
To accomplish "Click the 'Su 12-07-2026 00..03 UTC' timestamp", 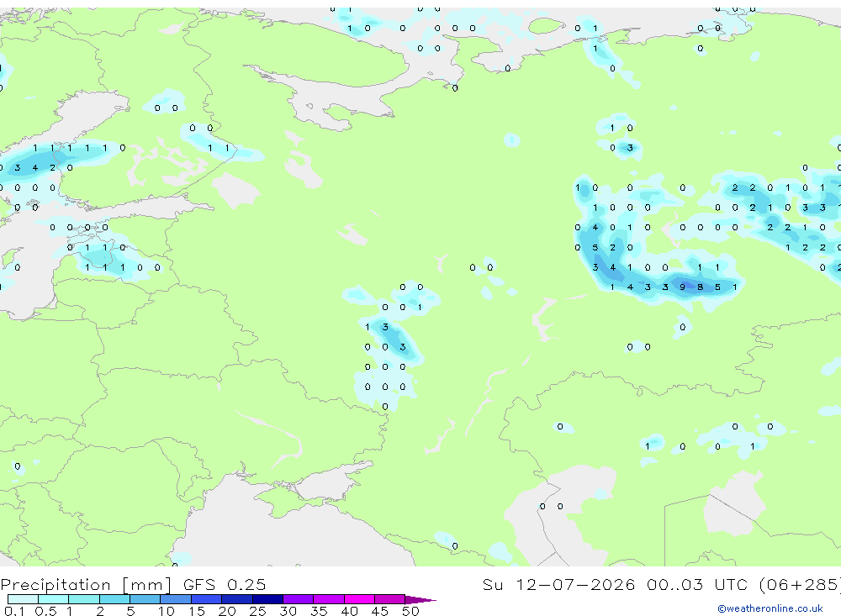I will (x=616, y=584).
